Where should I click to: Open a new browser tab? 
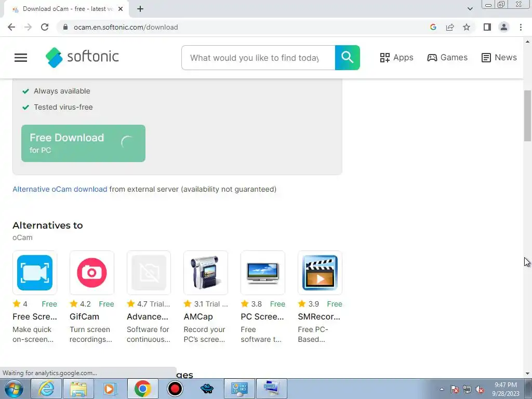(x=140, y=9)
